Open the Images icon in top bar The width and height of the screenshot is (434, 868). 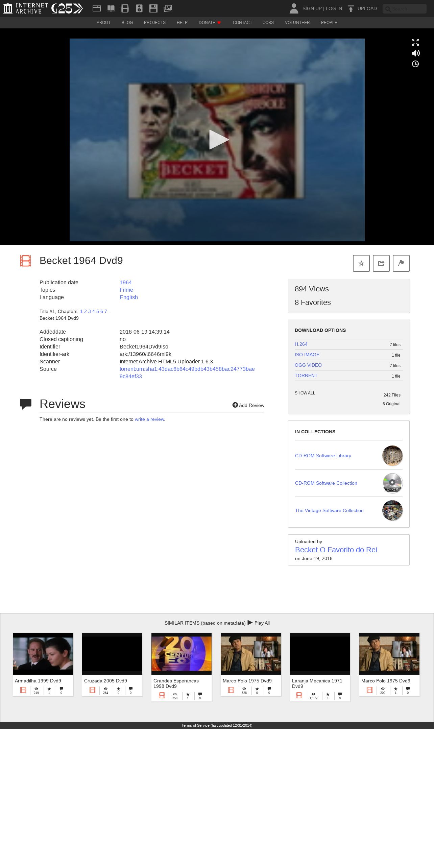168,8
